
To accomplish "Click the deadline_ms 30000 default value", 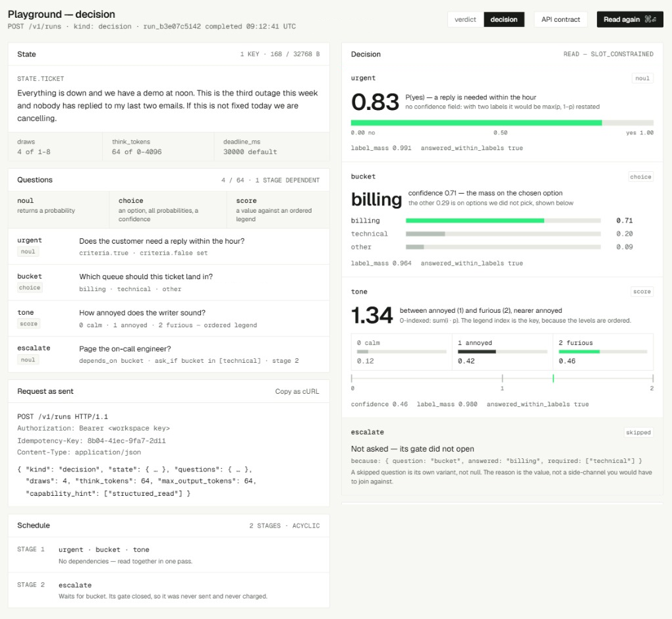I will pos(250,151).
